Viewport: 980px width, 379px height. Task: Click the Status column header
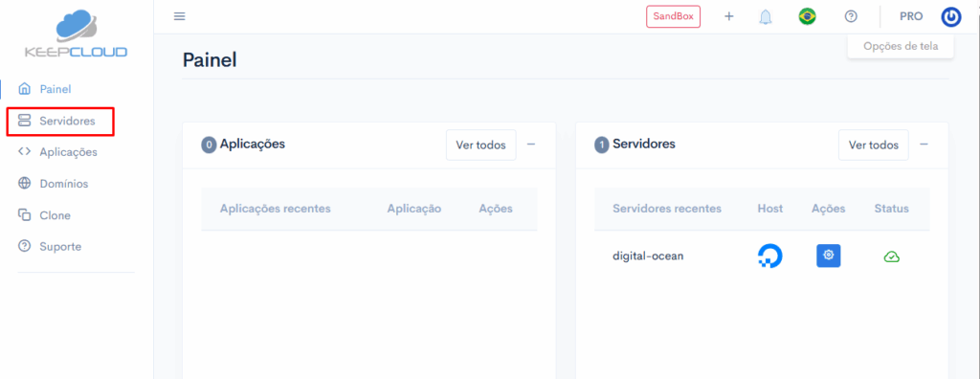(892, 209)
